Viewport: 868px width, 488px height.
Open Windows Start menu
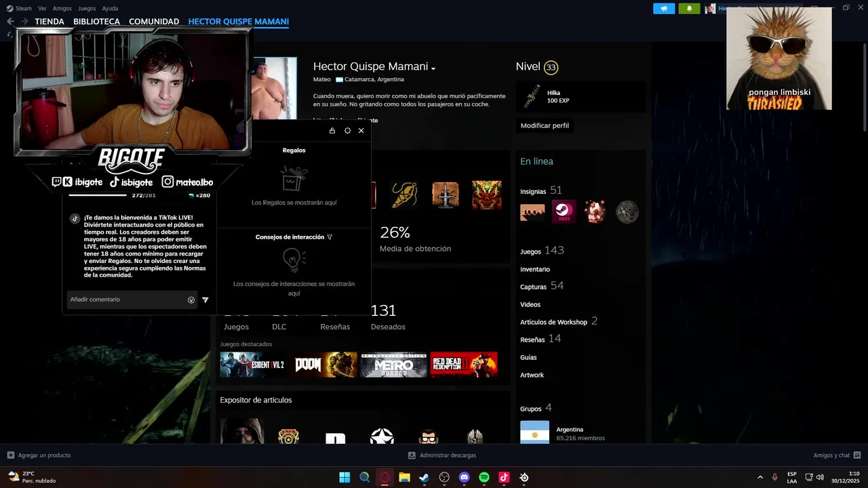344,477
